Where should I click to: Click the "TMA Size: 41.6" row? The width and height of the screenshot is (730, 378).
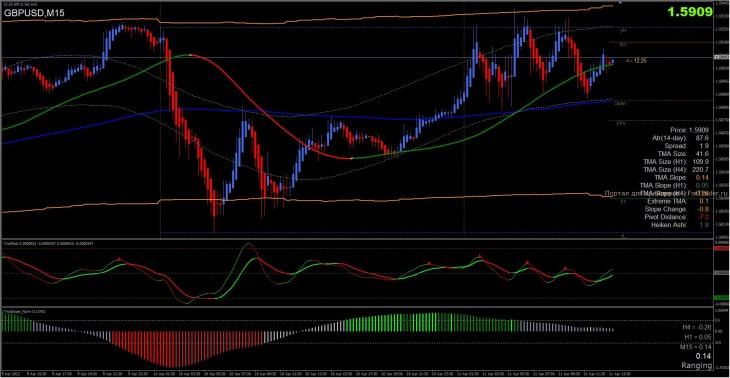pos(683,154)
